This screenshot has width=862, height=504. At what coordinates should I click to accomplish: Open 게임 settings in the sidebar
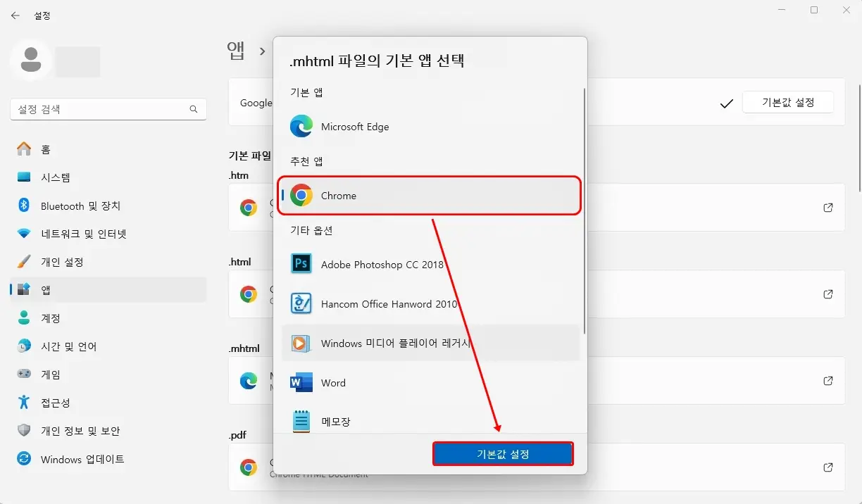click(x=108, y=374)
